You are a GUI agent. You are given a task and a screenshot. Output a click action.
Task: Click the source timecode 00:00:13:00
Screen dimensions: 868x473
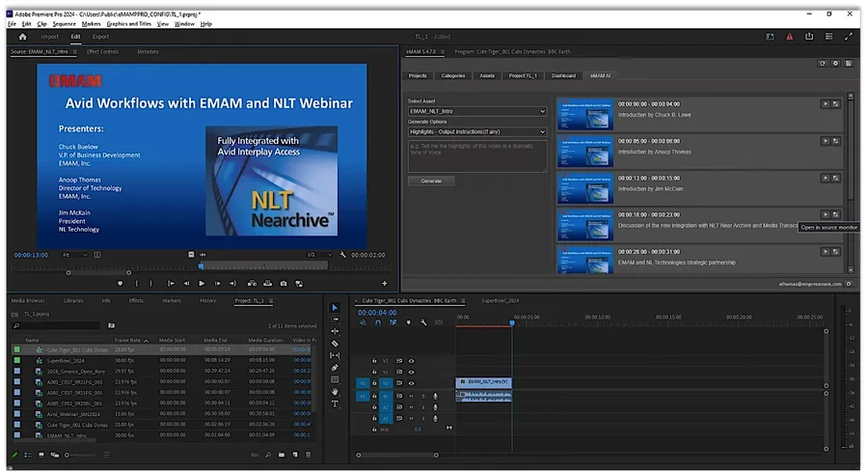click(x=31, y=256)
